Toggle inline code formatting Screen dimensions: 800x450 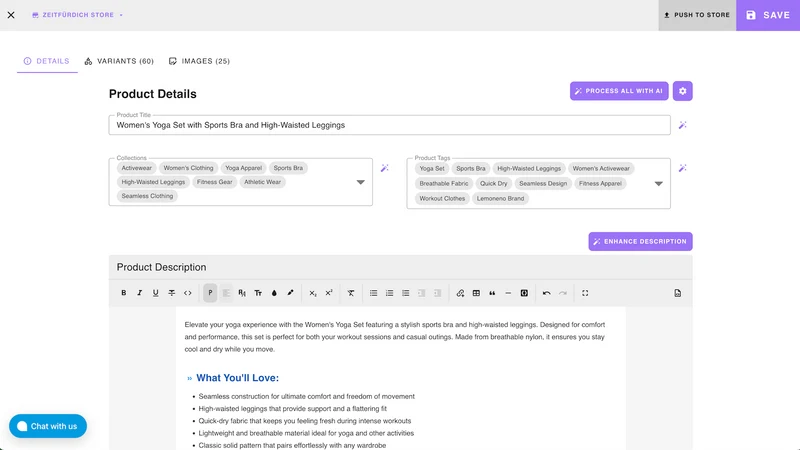[x=188, y=293]
